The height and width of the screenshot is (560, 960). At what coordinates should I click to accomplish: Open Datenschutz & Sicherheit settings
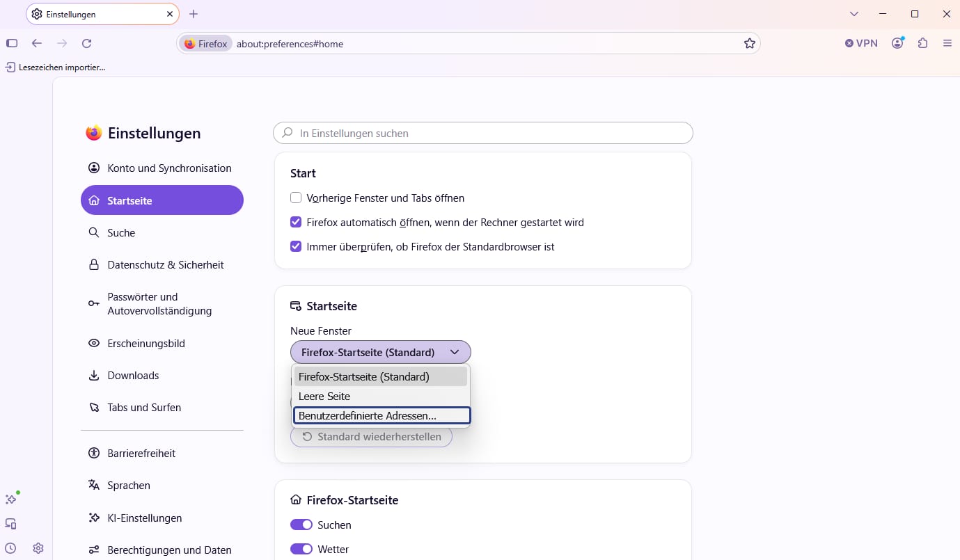coord(162,265)
